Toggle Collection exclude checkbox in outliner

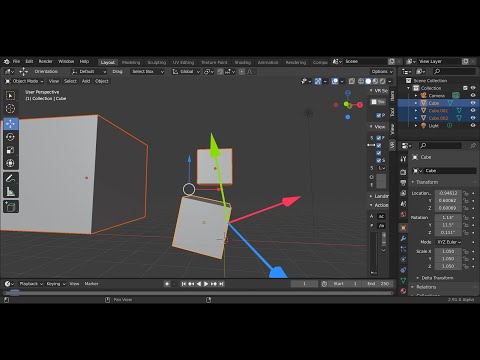click(465, 88)
